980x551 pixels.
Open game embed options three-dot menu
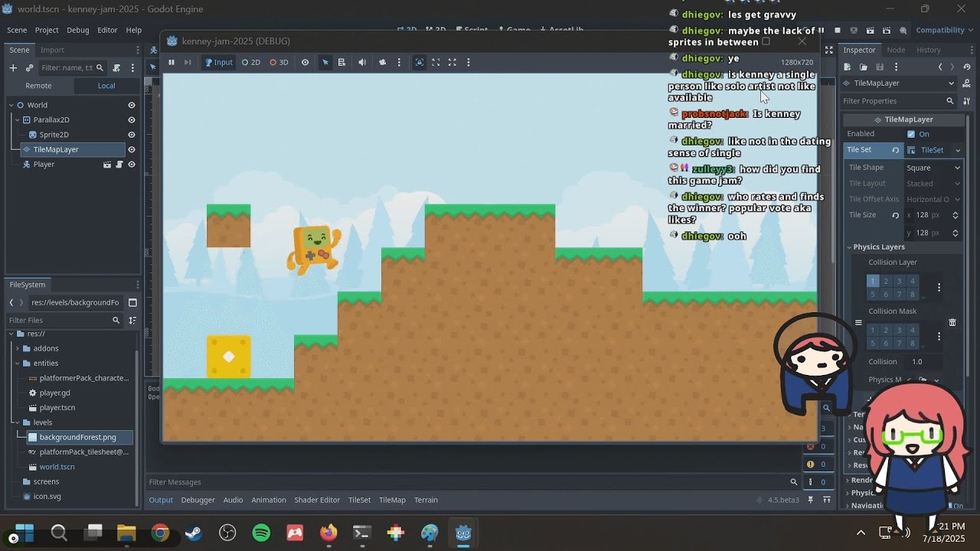469,62
